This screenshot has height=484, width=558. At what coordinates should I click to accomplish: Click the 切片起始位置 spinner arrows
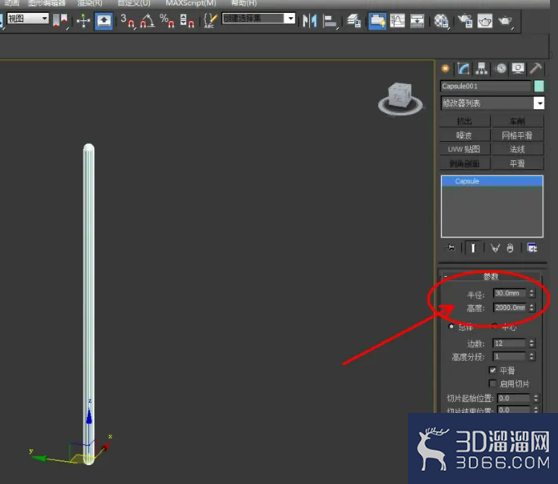coord(536,398)
